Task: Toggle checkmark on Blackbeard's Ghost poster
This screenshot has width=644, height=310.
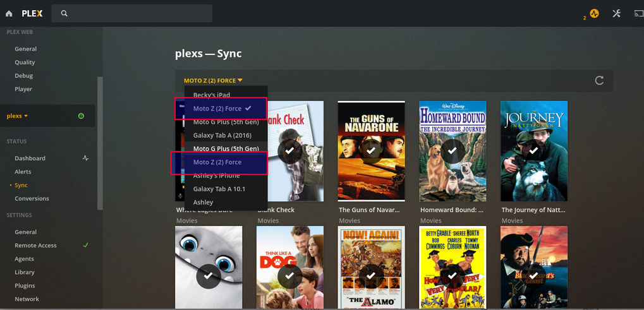Action: 533,276
